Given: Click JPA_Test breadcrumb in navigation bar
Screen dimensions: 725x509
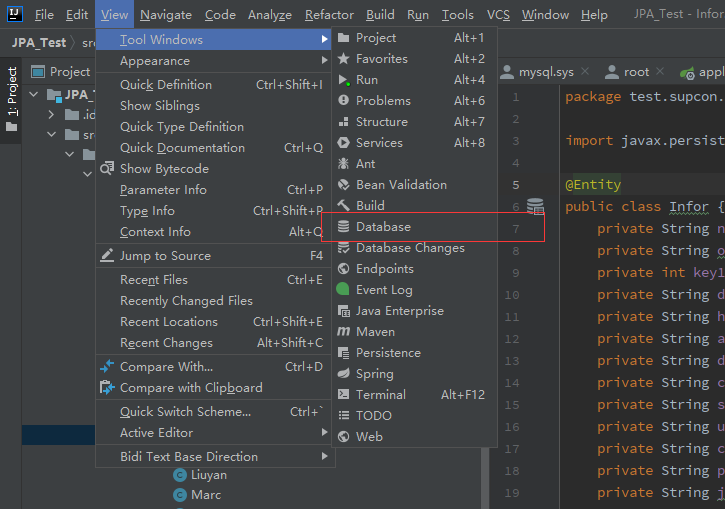Looking at the screenshot, I should 39,43.
